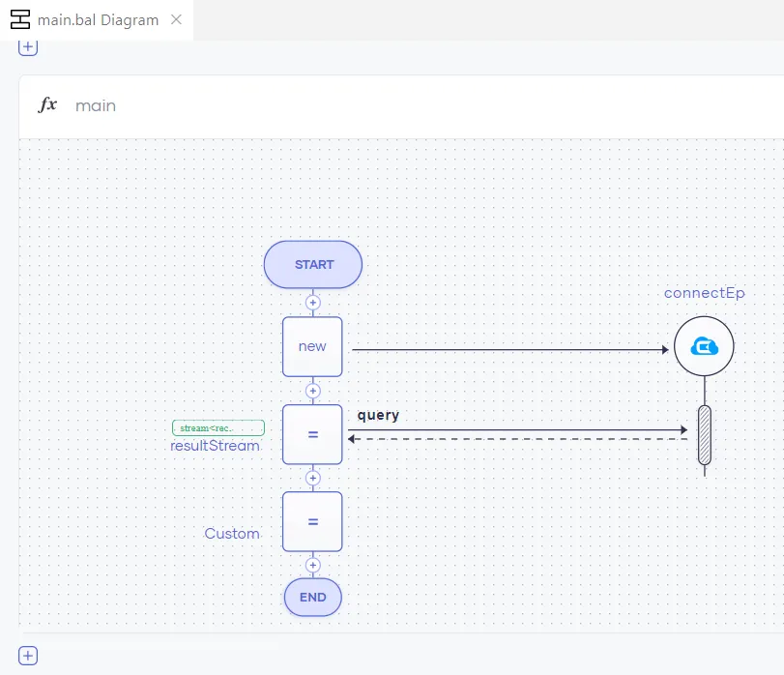The height and width of the screenshot is (675, 784).
Task: Close the main.bal Diagram tab
Action: coord(177,17)
